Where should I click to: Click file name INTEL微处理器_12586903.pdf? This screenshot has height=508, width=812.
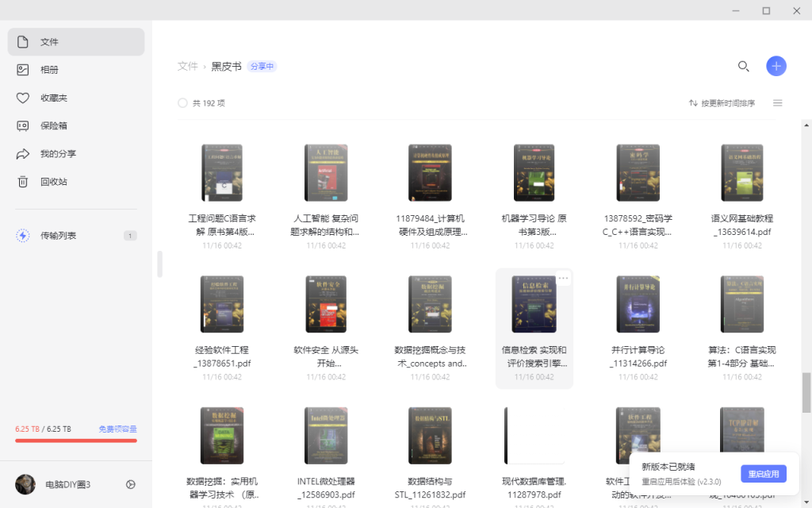tap(326, 488)
